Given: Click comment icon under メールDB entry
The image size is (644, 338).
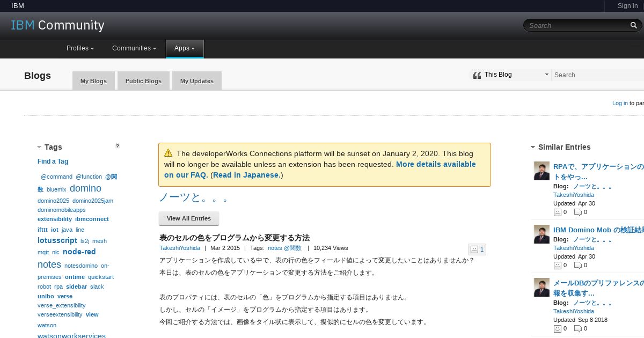Looking at the screenshot, I should point(577,328).
